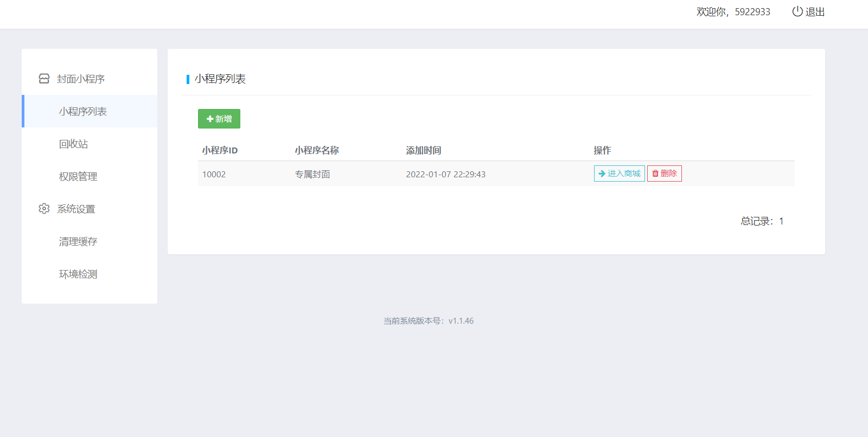Go to 权限管理 in the sidebar
Viewport: 868px width, 437px height.
pyautogui.click(x=78, y=176)
